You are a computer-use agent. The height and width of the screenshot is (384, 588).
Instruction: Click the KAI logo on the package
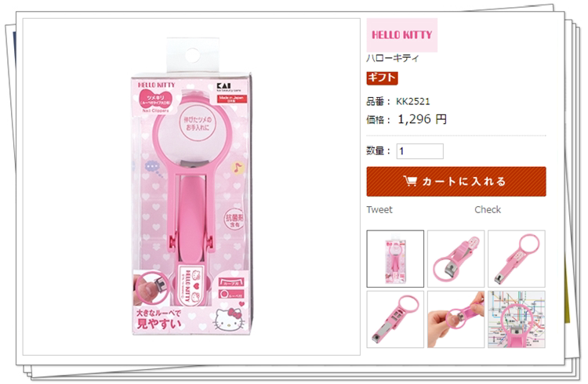[224, 86]
